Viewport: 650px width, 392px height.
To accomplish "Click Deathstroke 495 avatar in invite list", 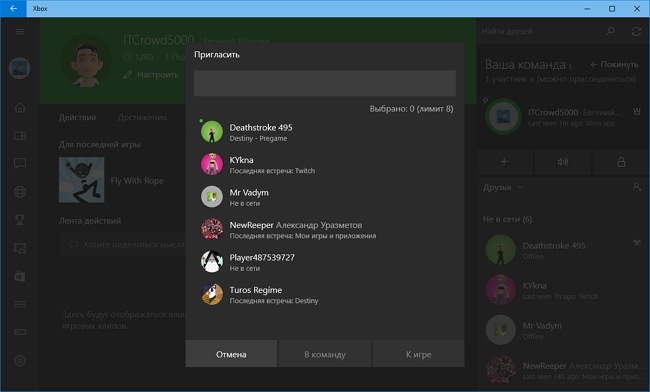I will click(x=212, y=132).
